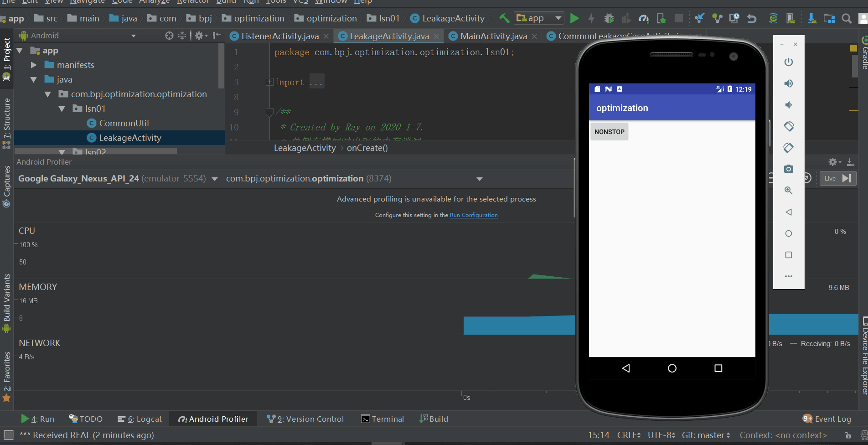The image size is (868, 445).
Task: Open the Project Structure icon
Action: [829, 18]
